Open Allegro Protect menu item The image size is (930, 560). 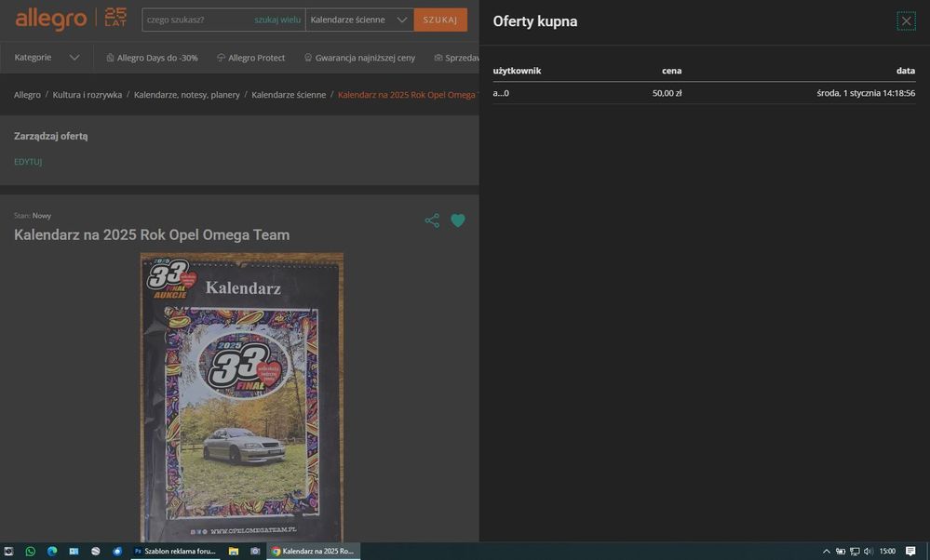(250, 58)
